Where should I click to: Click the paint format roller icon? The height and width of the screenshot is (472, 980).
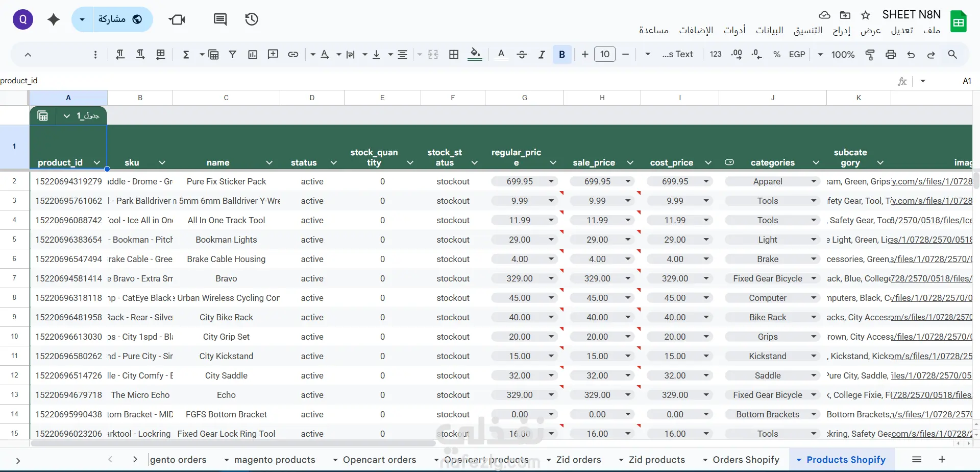[870, 55]
